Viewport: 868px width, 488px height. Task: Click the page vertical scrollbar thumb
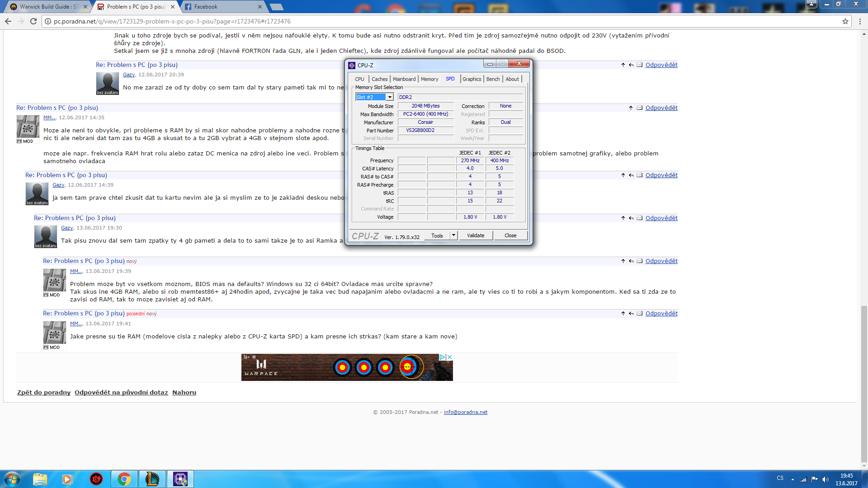pyautogui.click(x=864, y=384)
